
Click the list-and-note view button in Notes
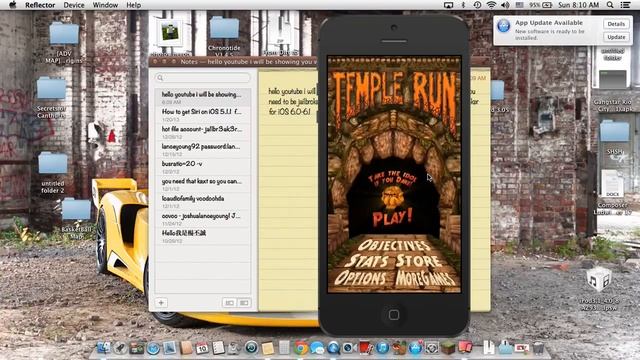tap(244, 303)
